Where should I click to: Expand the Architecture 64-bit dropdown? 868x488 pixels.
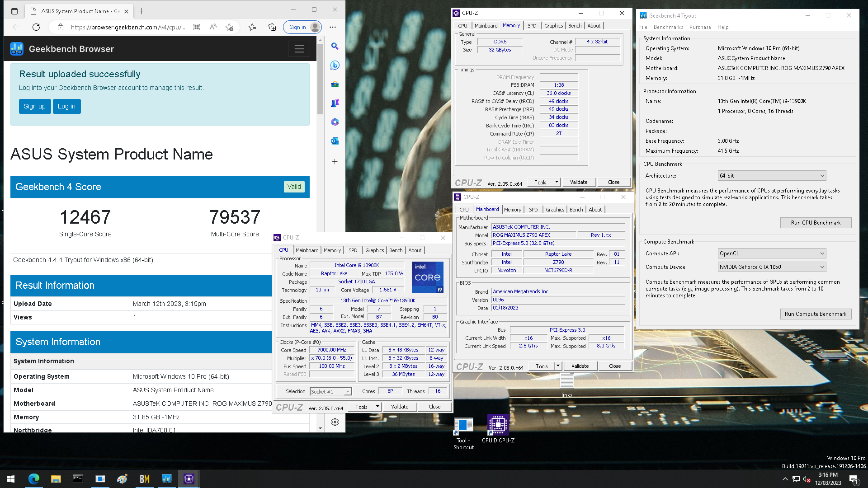click(772, 176)
